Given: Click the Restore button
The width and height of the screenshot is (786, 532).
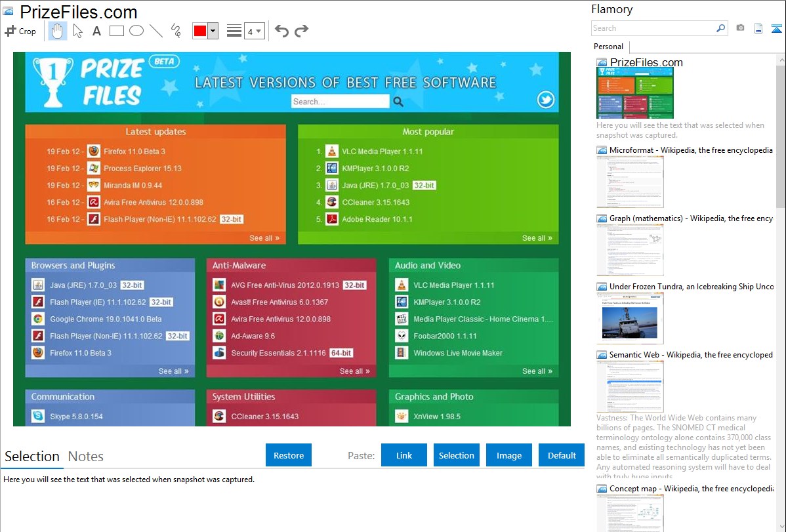Looking at the screenshot, I should (289, 455).
